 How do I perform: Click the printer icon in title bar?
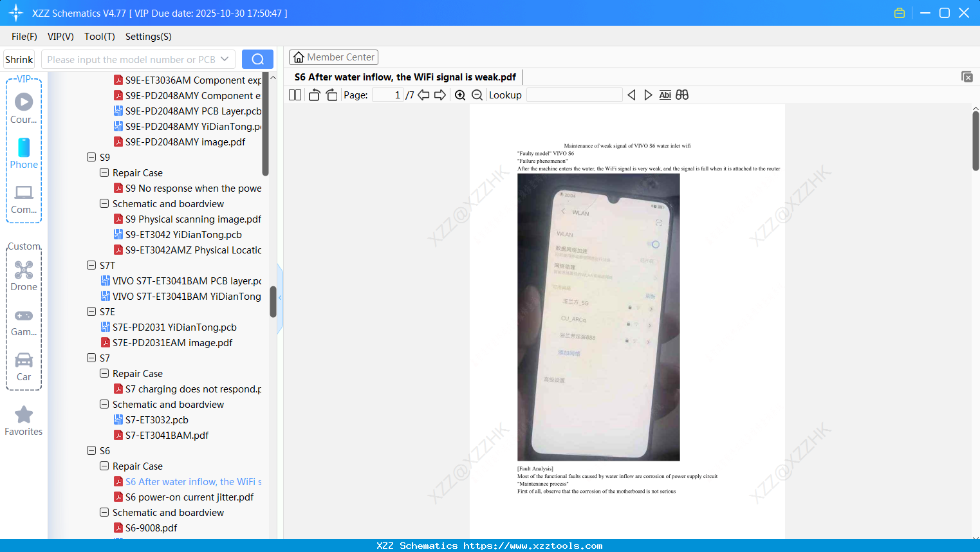[899, 12]
